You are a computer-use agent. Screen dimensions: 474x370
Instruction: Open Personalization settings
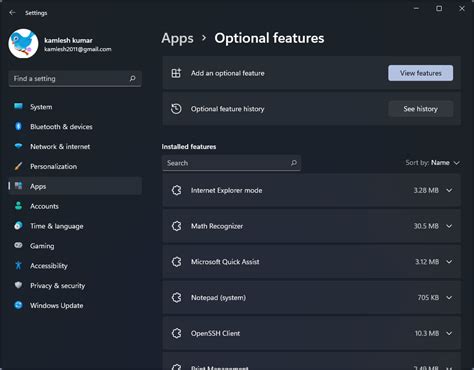(x=75, y=166)
